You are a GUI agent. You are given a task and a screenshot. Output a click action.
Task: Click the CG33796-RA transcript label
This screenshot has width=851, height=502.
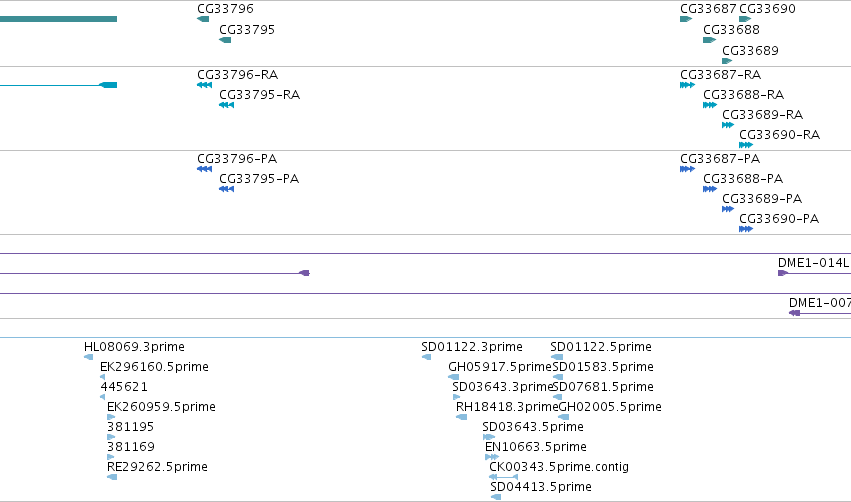[238, 74]
